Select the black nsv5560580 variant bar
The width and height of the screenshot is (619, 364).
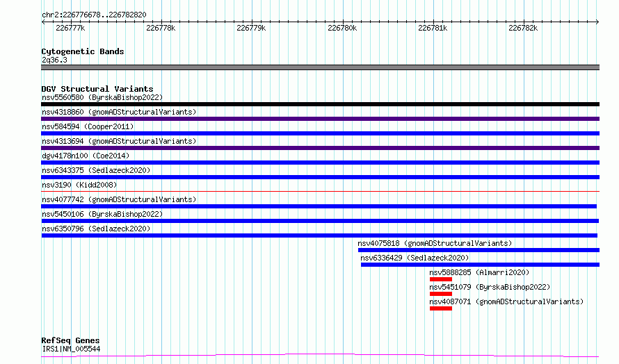(x=320, y=104)
